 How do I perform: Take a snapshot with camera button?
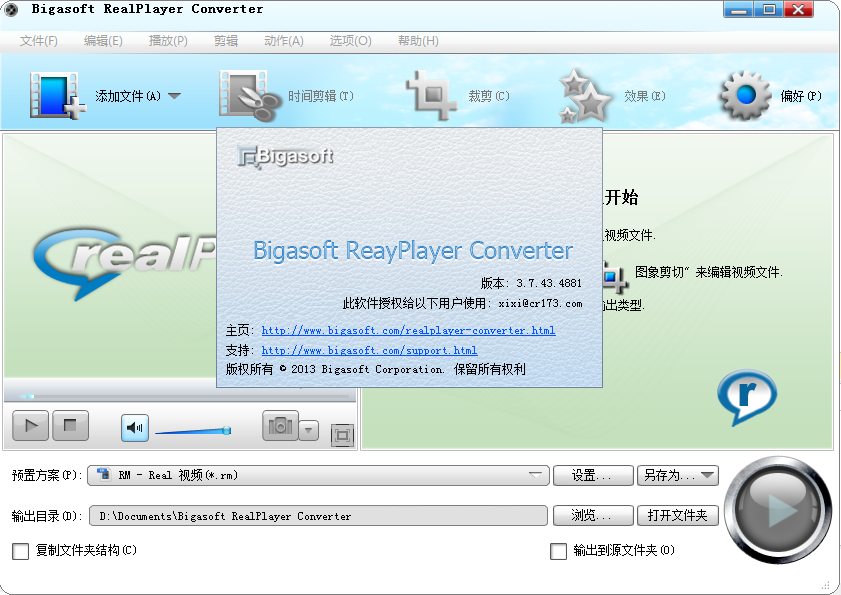pyautogui.click(x=280, y=427)
